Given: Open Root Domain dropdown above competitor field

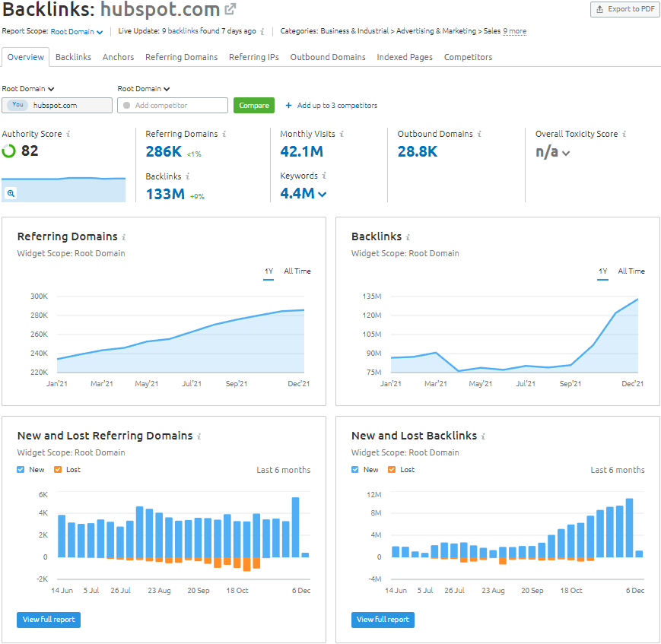Looking at the screenshot, I should point(143,89).
